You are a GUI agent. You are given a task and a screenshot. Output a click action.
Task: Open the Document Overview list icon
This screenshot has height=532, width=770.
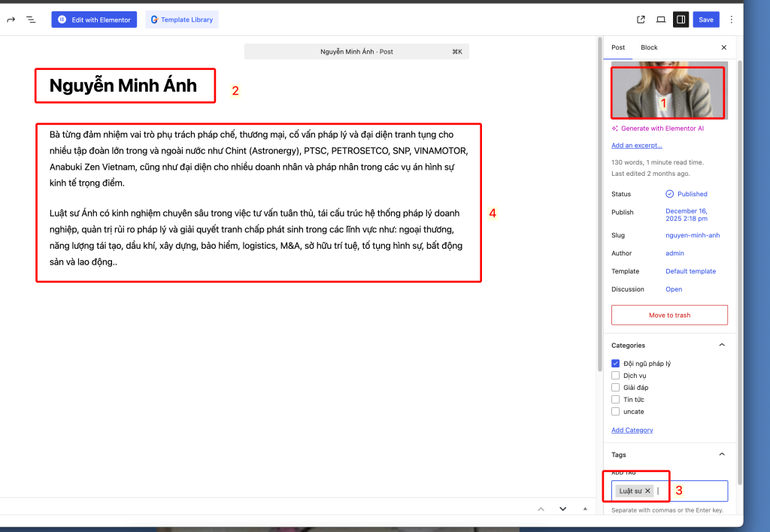pos(31,20)
